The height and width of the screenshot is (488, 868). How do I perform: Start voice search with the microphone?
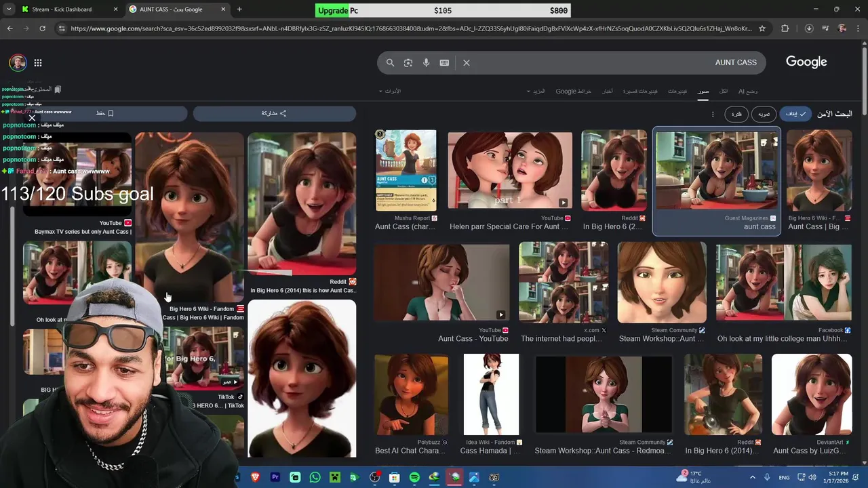426,62
